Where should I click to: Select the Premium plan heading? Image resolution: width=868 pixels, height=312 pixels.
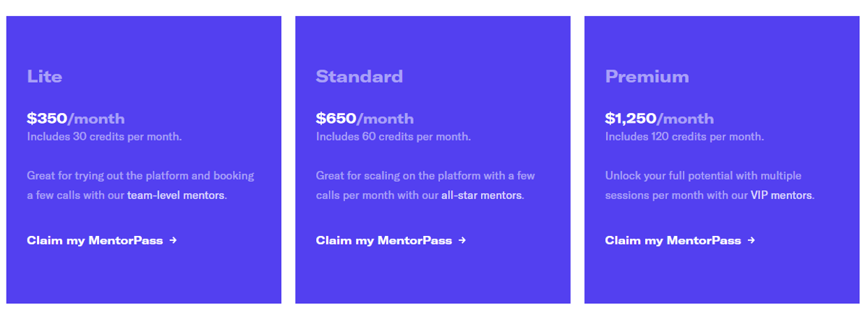click(x=647, y=77)
